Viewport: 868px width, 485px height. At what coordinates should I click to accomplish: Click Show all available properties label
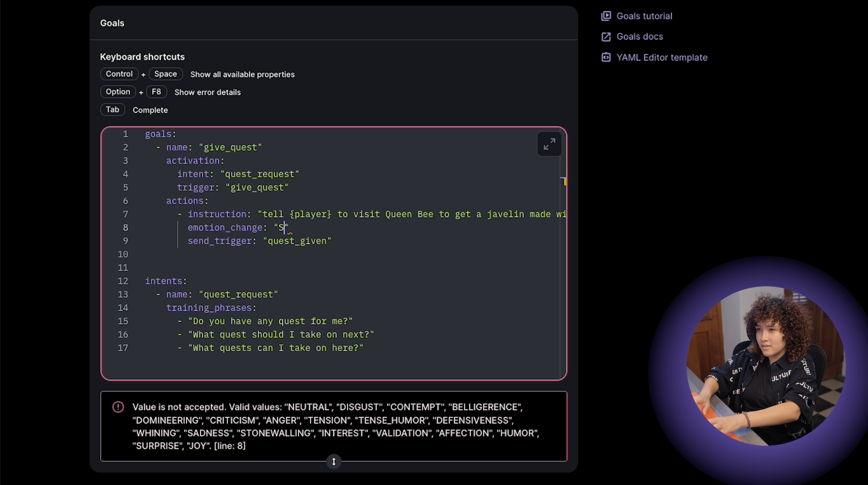click(242, 74)
